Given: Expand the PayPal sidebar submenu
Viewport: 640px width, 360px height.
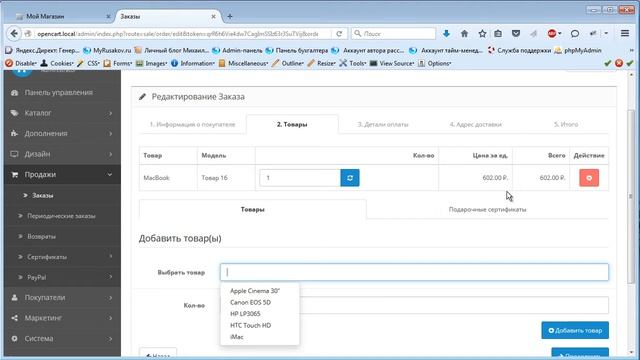Looking at the screenshot, I should tap(62, 277).
